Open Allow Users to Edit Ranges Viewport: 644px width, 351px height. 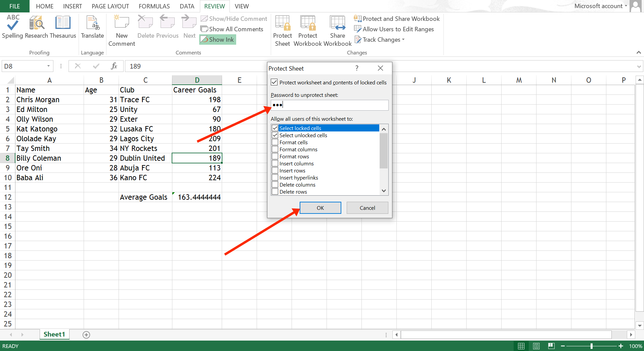pos(394,29)
